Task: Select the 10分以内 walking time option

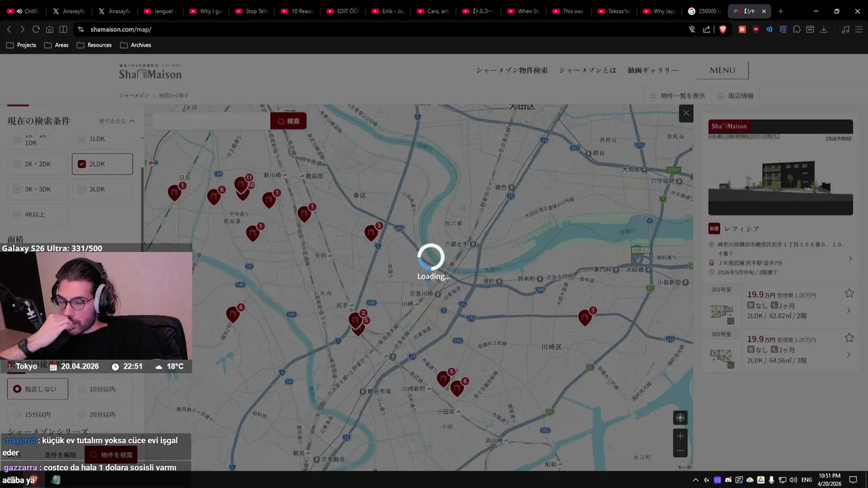Action: (102, 389)
